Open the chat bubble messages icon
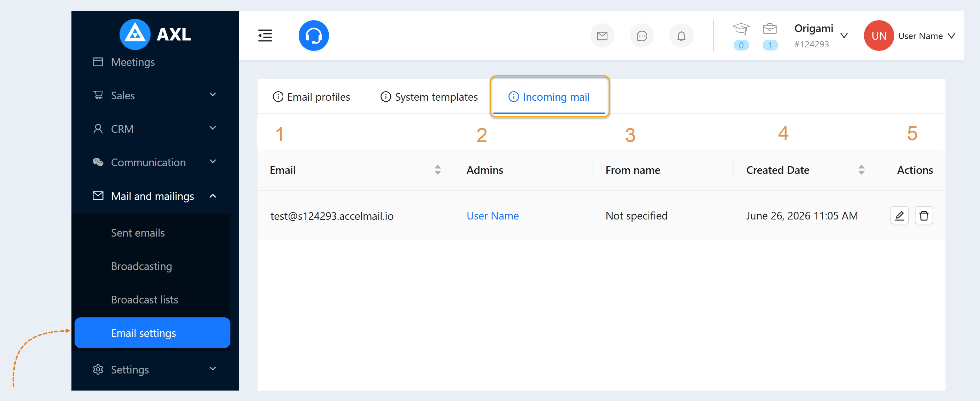The width and height of the screenshot is (980, 401). pos(641,36)
